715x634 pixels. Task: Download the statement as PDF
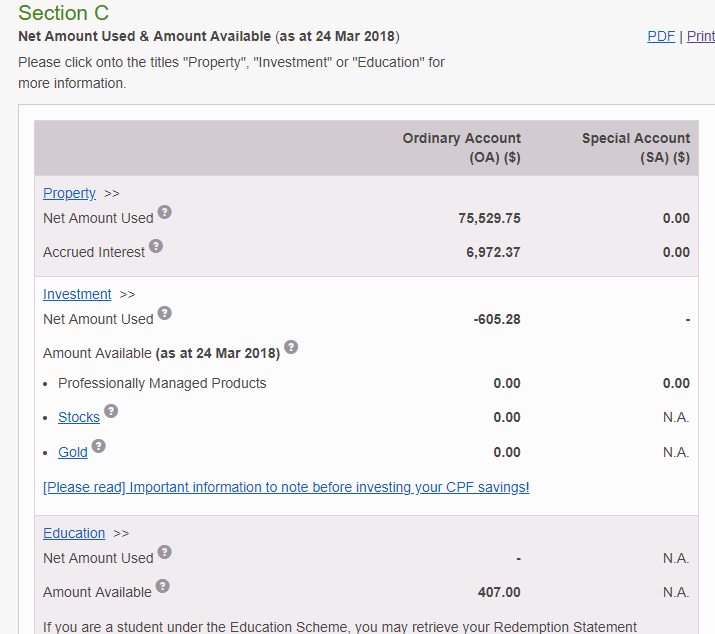point(661,36)
